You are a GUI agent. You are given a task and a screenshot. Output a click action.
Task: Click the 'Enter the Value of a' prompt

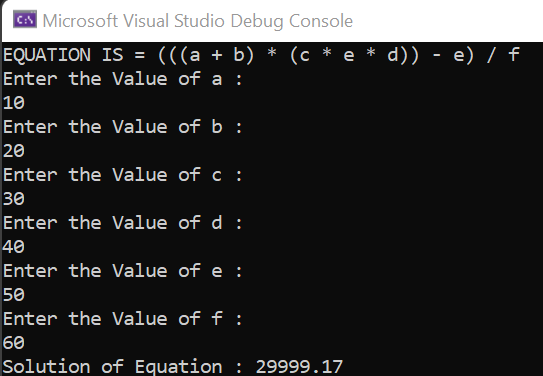[123, 79]
